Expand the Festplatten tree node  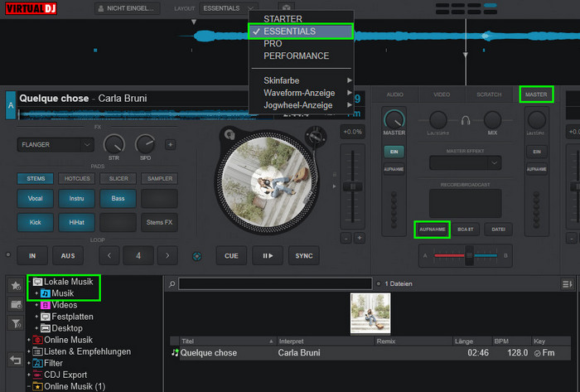[x=36, y=317]
